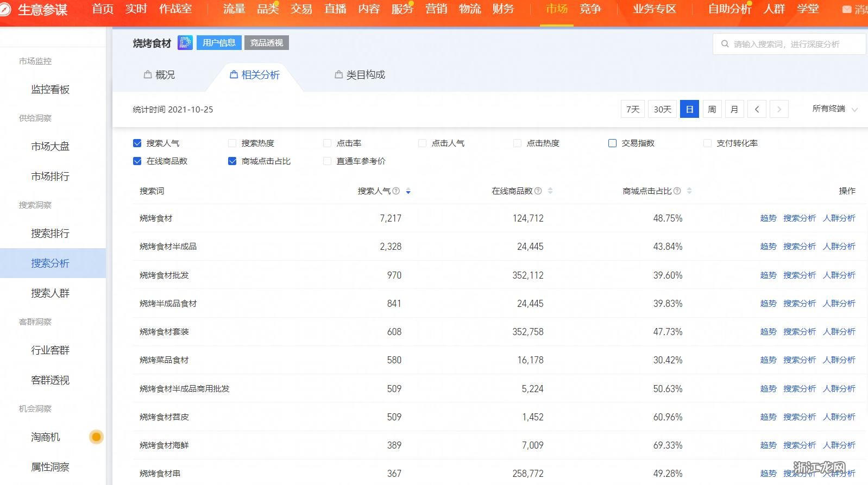Expand the 所有终端 terminal dropdown
Image resolution: width=868 pixels, height=485 pixels.
(x=835, y=109)
